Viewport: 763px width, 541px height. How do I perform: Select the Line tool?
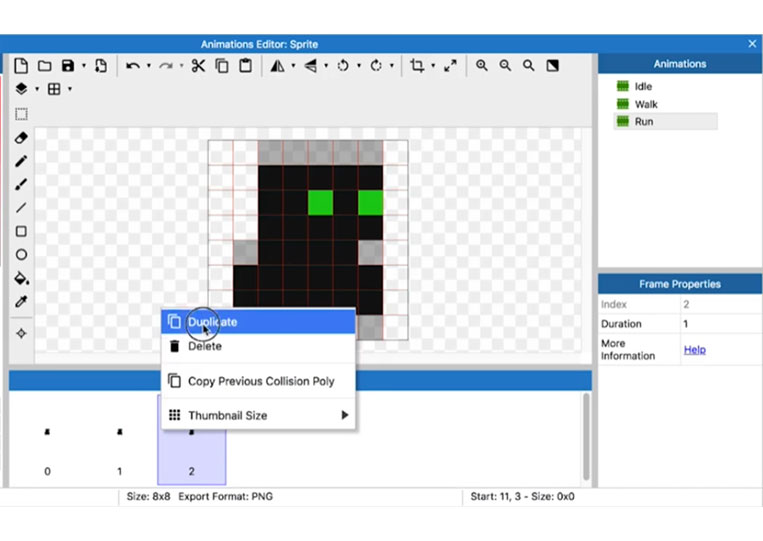21,208
